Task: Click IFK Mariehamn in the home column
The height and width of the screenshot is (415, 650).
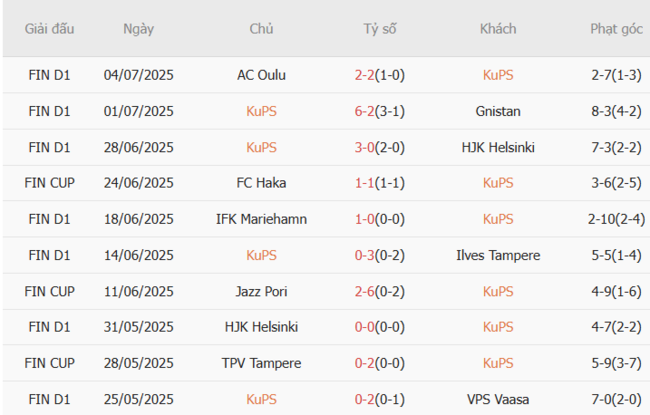Action: point(262,219)
